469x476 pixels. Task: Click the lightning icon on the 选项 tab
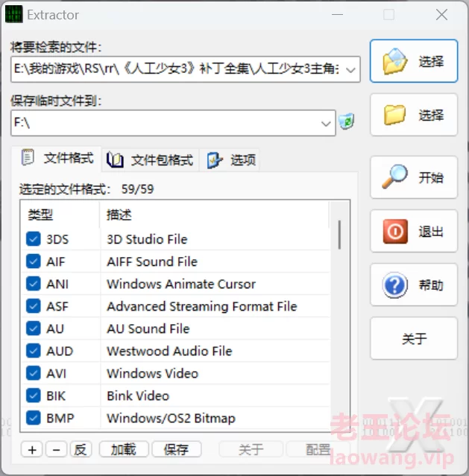pyautogui.click(x=215, y=160)
